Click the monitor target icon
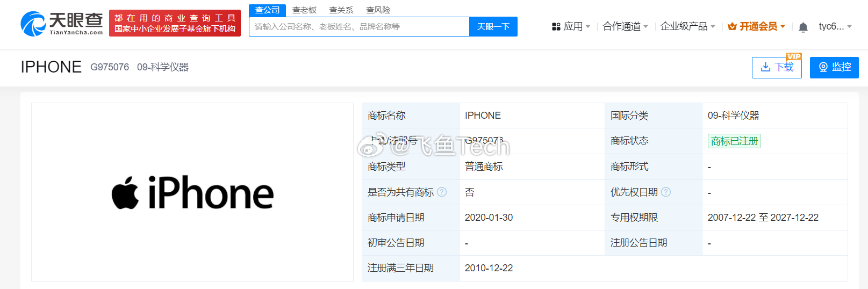 (x=823, y=67)
